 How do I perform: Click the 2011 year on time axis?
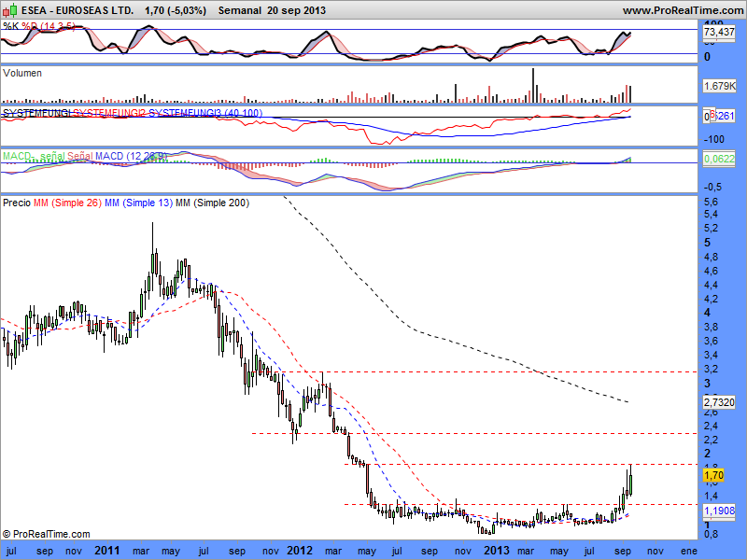click(x=107, y=551)
